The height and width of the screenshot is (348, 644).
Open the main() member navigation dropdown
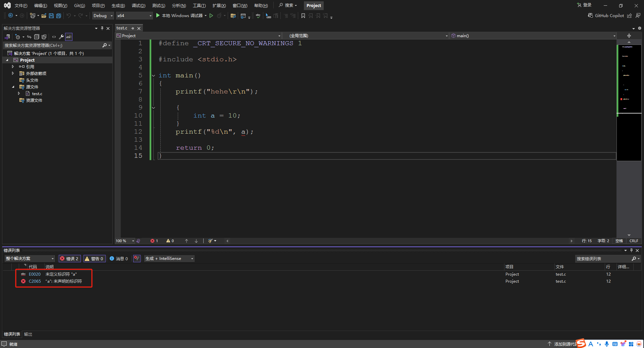(533, 36)
